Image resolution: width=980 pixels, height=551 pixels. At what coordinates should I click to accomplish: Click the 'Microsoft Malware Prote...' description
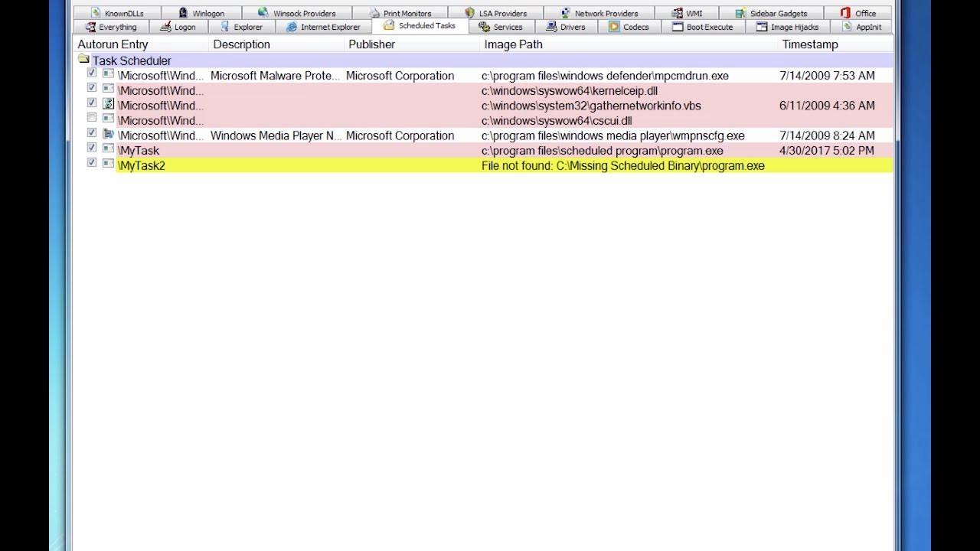(x=275, y=76)
